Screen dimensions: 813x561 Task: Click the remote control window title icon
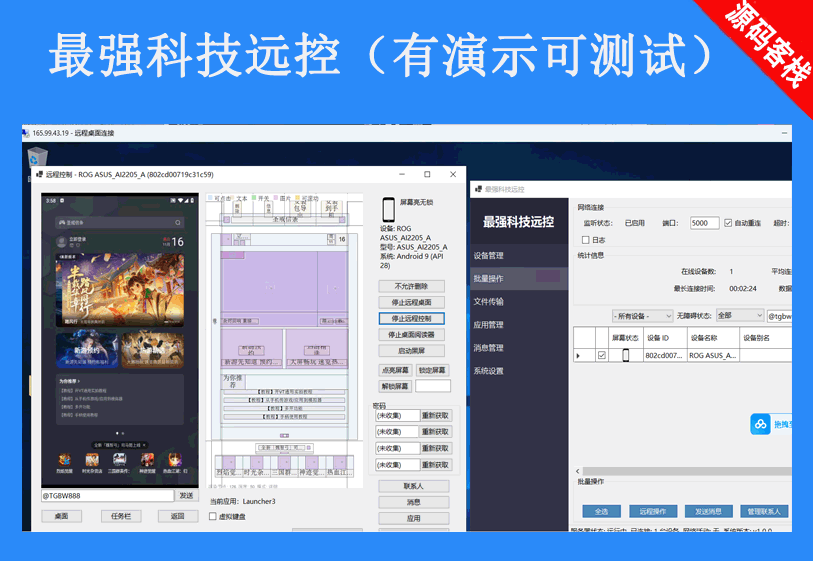(x=37, y=174)
